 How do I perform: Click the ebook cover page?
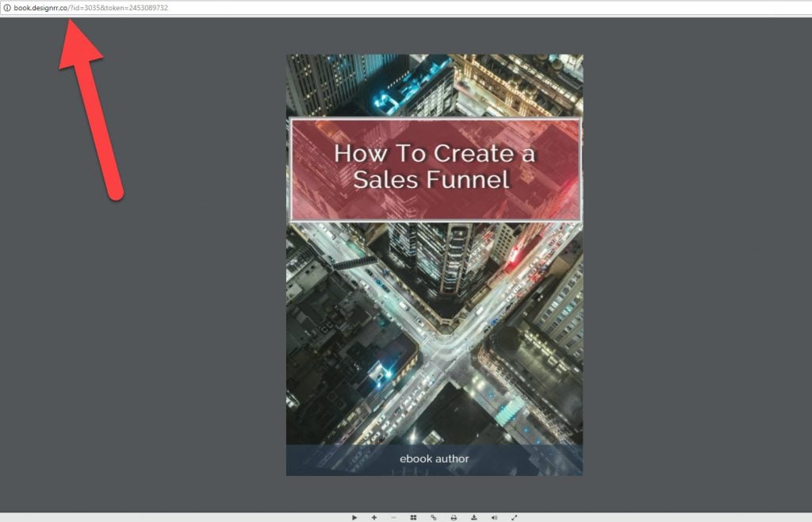tap(434, 262)
